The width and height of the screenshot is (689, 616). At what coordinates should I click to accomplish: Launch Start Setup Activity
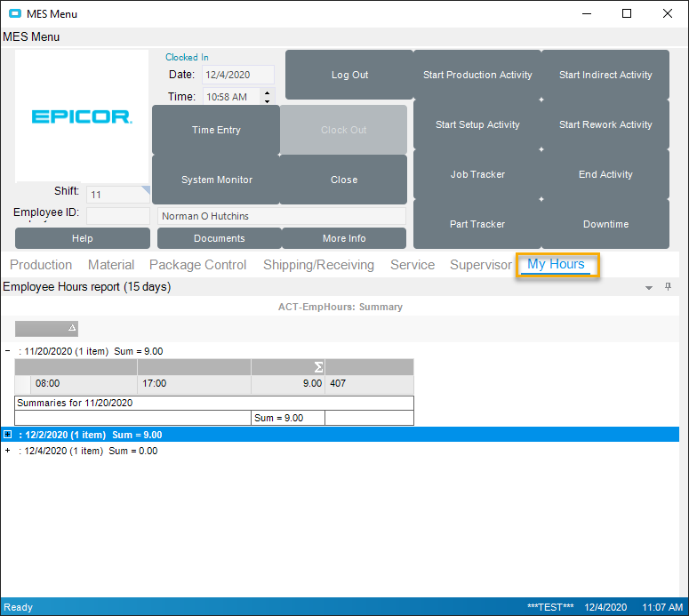pos(477,124)
